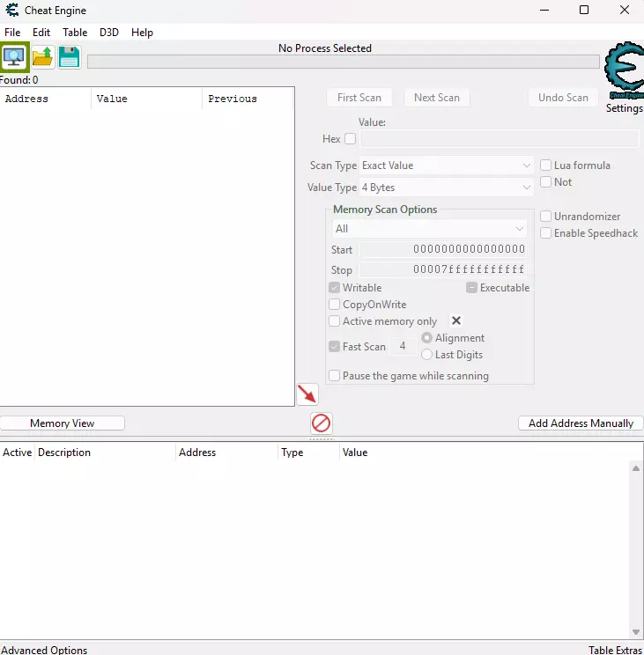This screenshot has width=644, height=655.
Task: Open the process selector monitor icon
Action: click(x=14, y=57)
